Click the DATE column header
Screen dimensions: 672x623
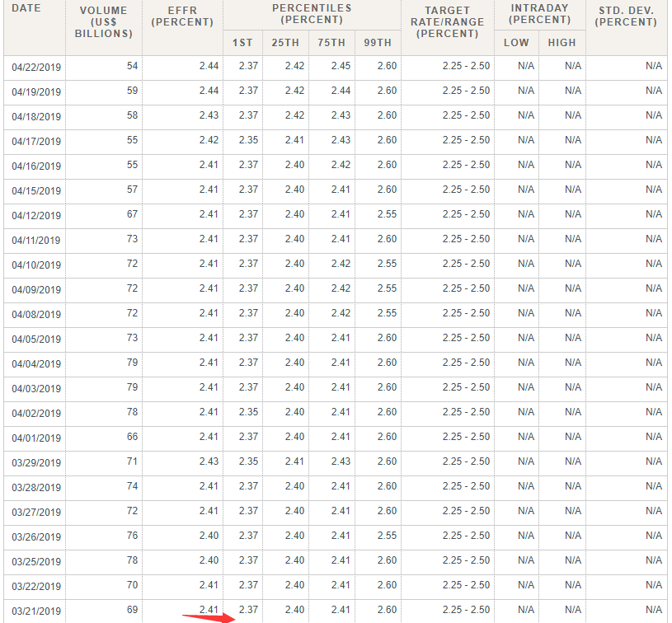pos(26,8)
